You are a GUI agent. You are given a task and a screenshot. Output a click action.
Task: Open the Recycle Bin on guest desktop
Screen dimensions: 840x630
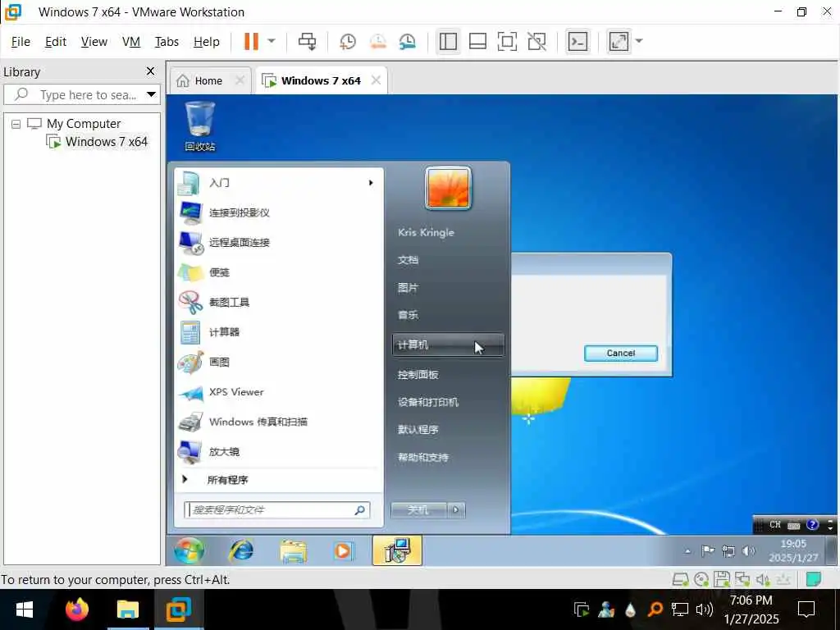[200, 126]
